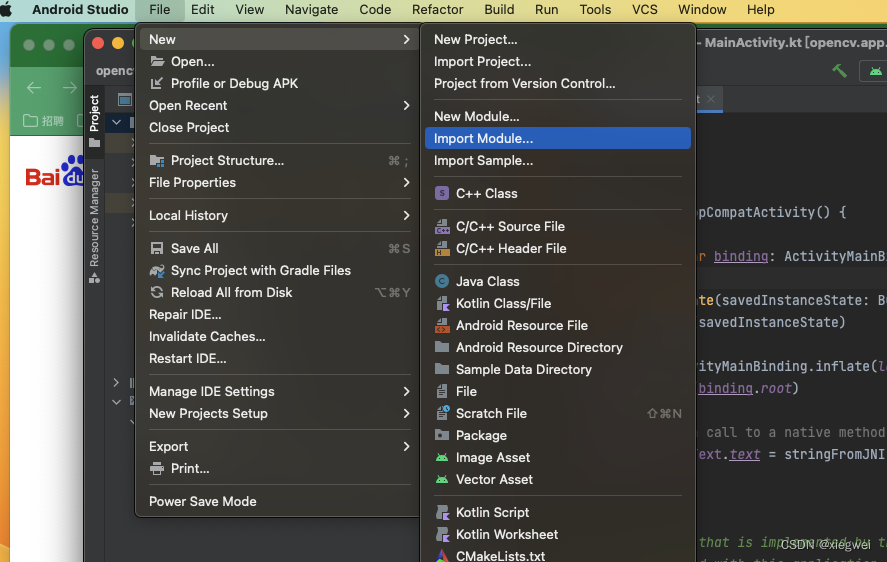This screenshot has height=562, width=887.
Task: Click the Scratch File icon
Action: pyautogui.click(x=442, y=413)
